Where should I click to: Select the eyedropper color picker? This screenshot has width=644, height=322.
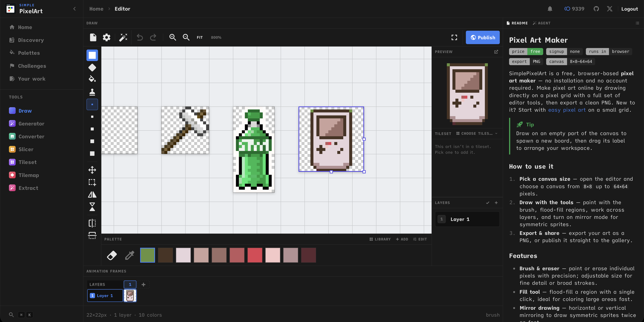tap(130, 255)
